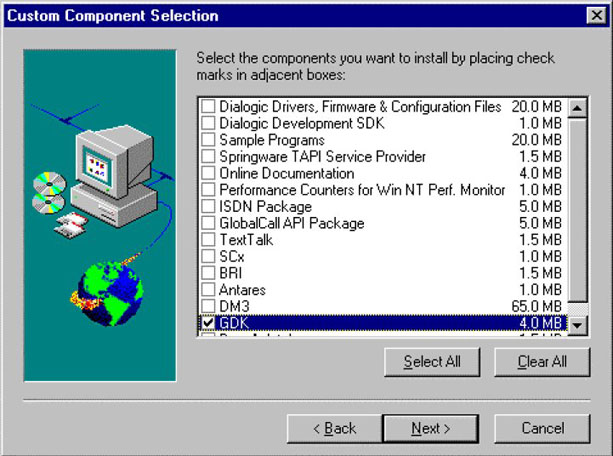613x456 pixels.
Task: Click the Clear All button
Action: click(x=542, y=362)
